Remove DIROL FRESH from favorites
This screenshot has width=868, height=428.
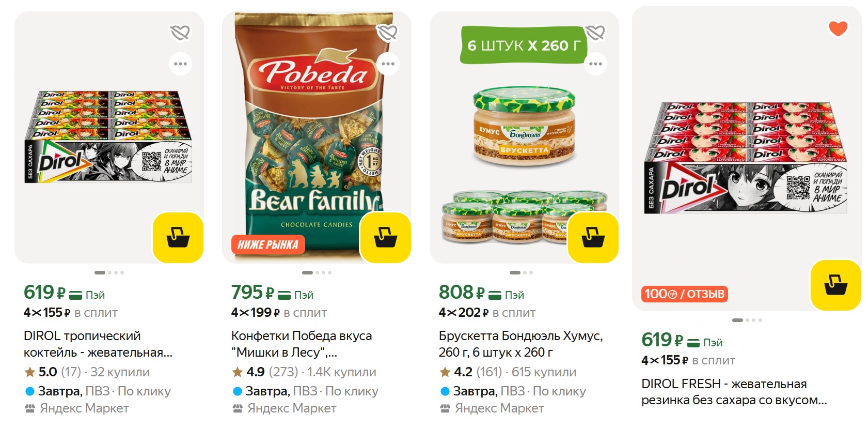(x=838, y=28)
